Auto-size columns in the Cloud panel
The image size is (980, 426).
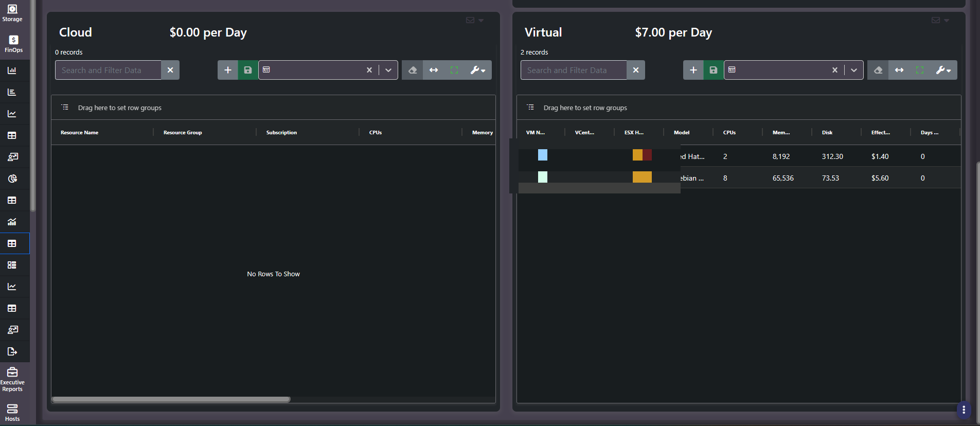(x=434, y=70)
